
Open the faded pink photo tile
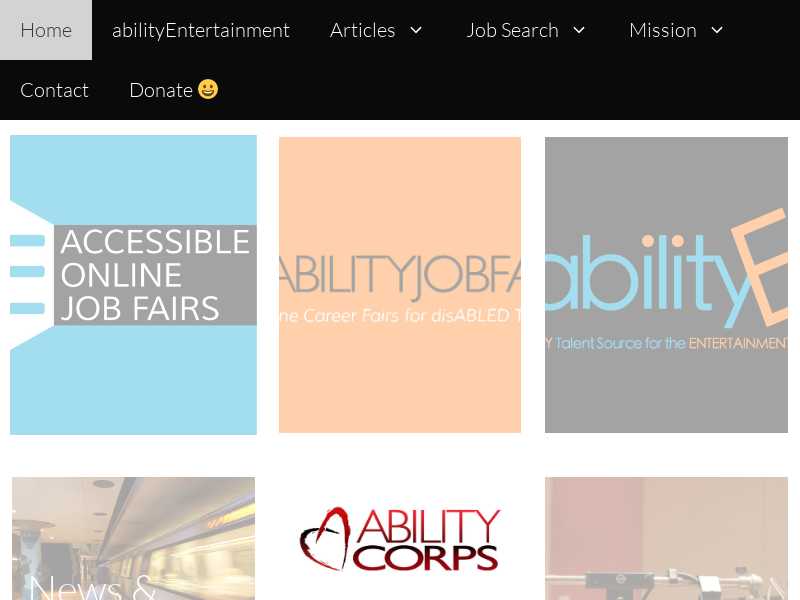click(x=666, y=538)
